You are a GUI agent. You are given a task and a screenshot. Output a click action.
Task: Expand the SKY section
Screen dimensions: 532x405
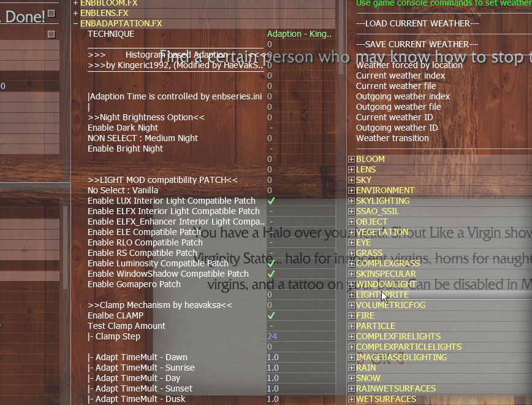(x=352, y=180)
